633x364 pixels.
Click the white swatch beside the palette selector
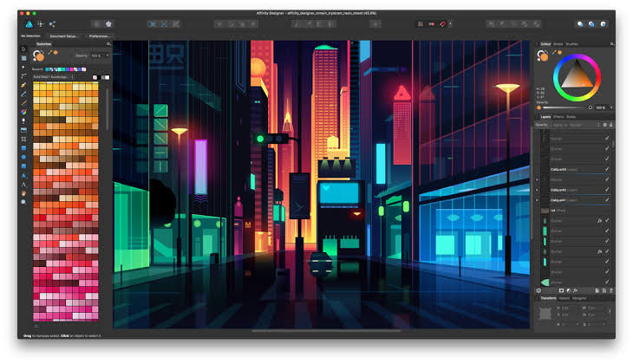click(107, 77)
